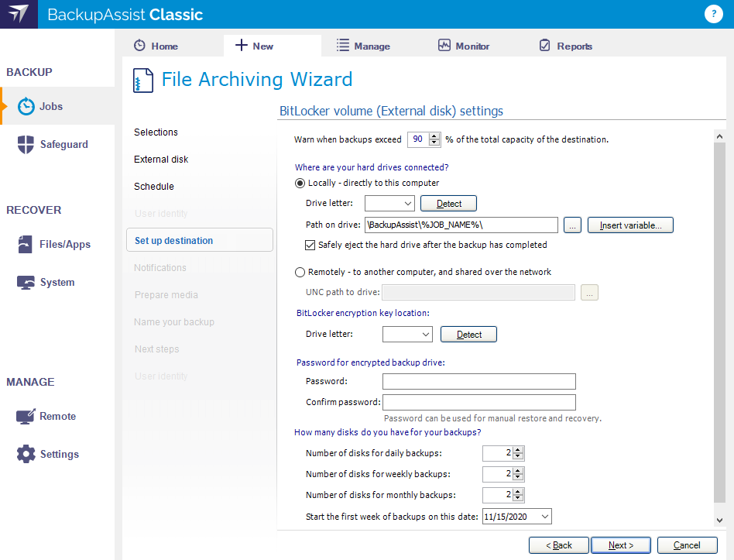
Task: Click the BackupAssist paper plane logo
Action: (19, 14)
